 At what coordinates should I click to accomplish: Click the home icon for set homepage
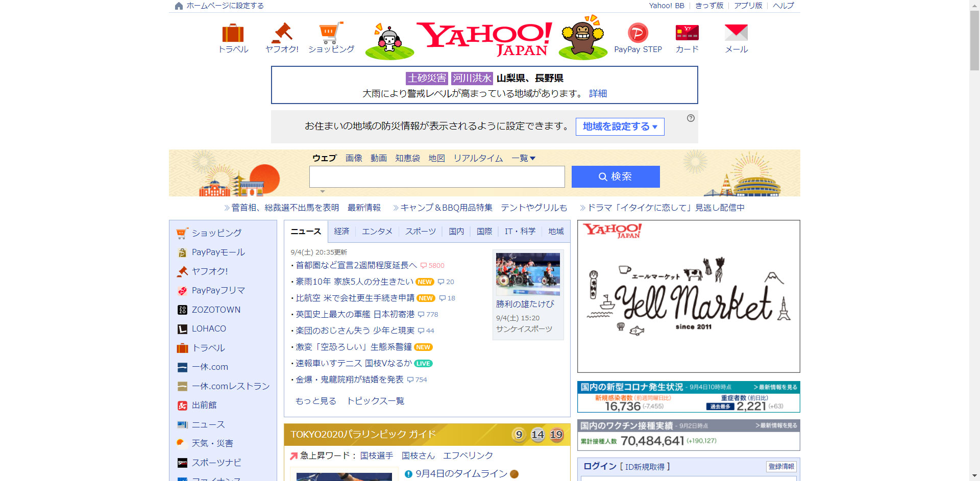pos(179,6)
